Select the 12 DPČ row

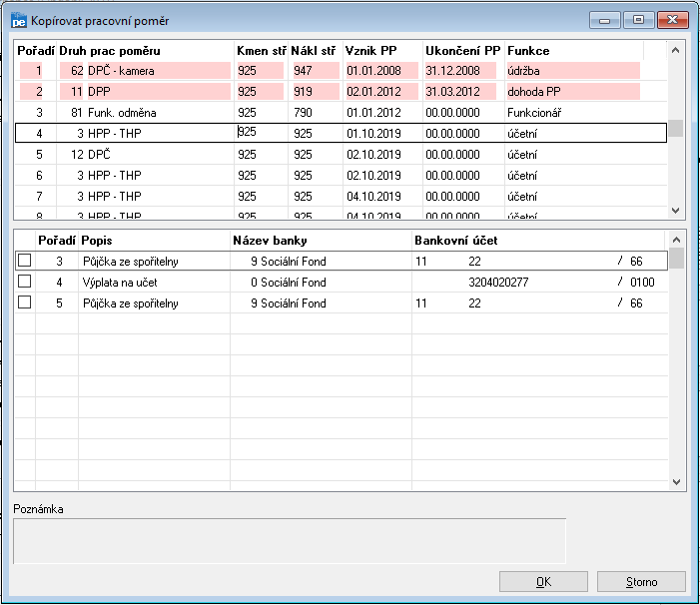click(342, 155)
